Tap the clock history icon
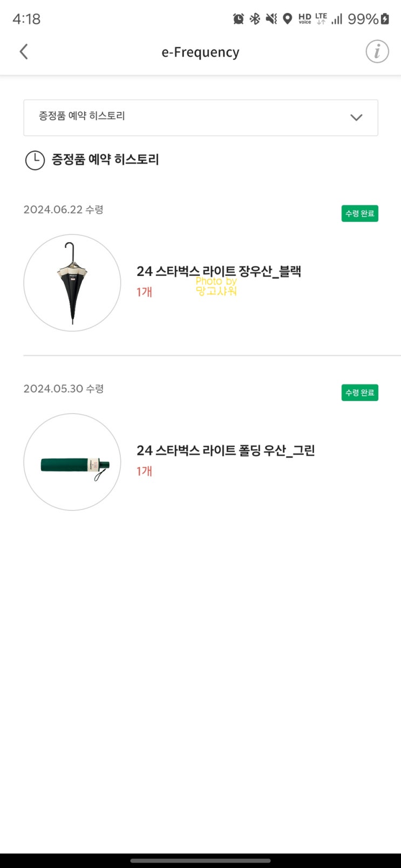 (x=35, y=160)
